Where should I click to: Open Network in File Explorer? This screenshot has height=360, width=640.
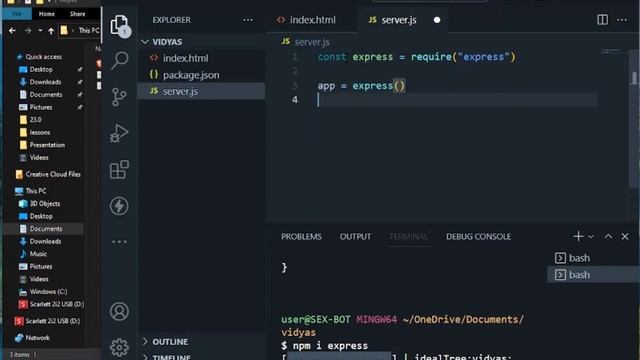[x=38, y=338]
